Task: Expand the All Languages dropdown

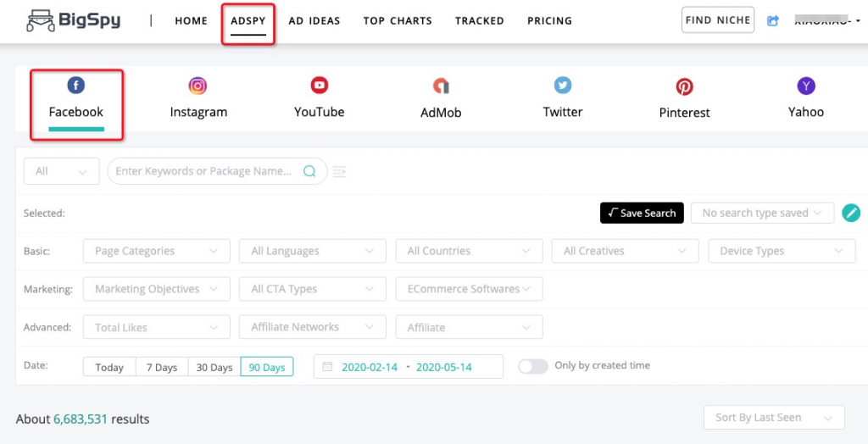Action: [313, 251]
